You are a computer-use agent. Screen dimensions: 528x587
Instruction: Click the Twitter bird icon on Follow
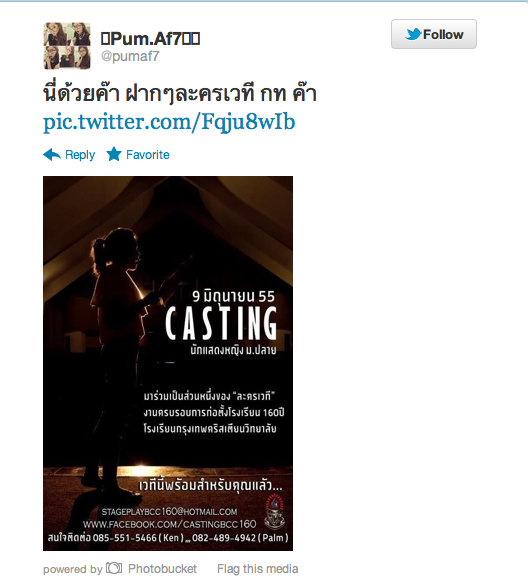(413, 34)
